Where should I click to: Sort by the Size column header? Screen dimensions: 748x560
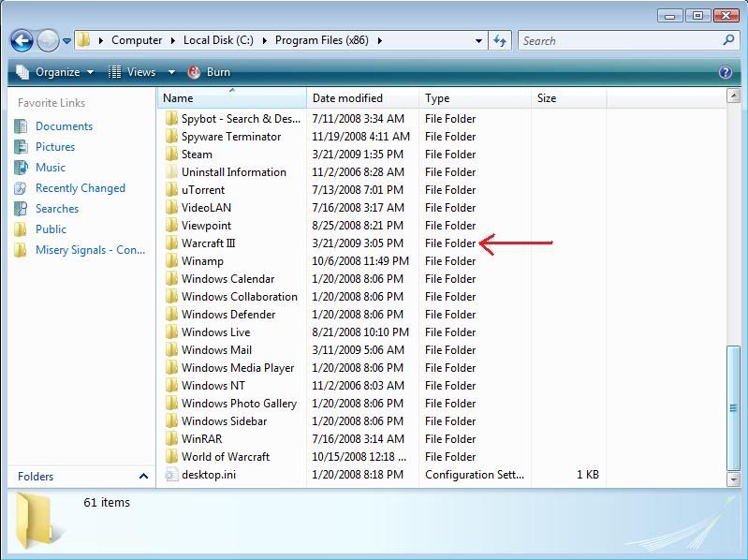tap(568, 98)
